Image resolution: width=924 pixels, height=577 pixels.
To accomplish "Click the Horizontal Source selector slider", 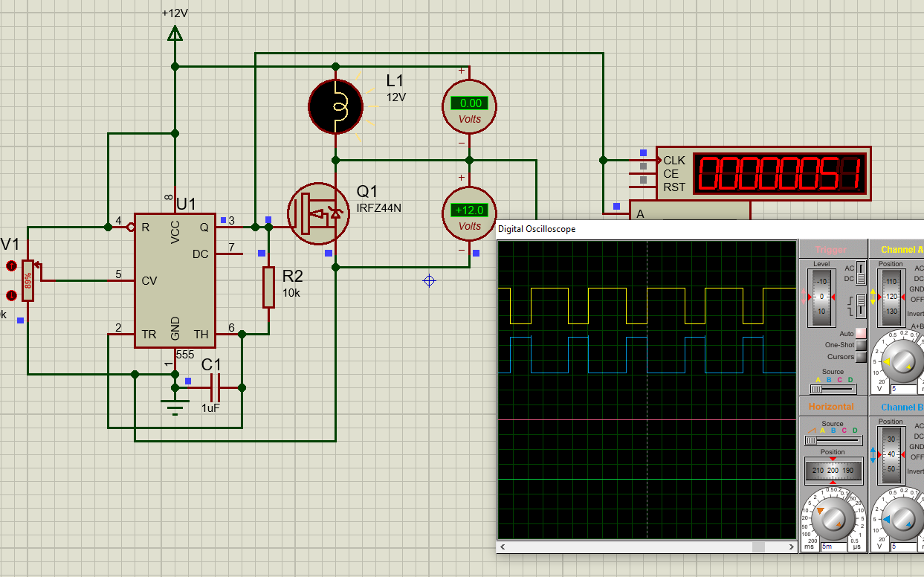I will (x=833, y=440).
